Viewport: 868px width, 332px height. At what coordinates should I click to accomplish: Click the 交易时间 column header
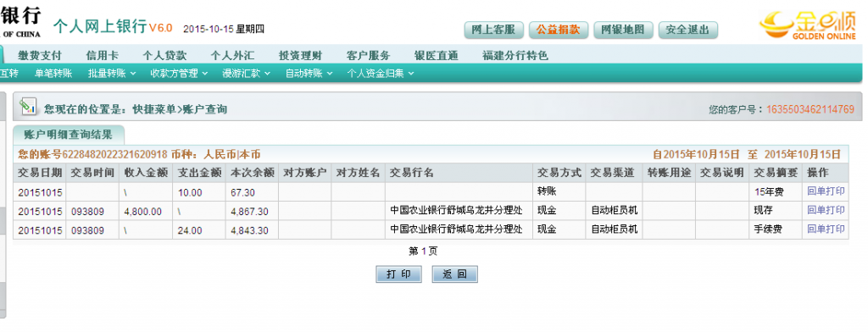[x=93, y=173]
